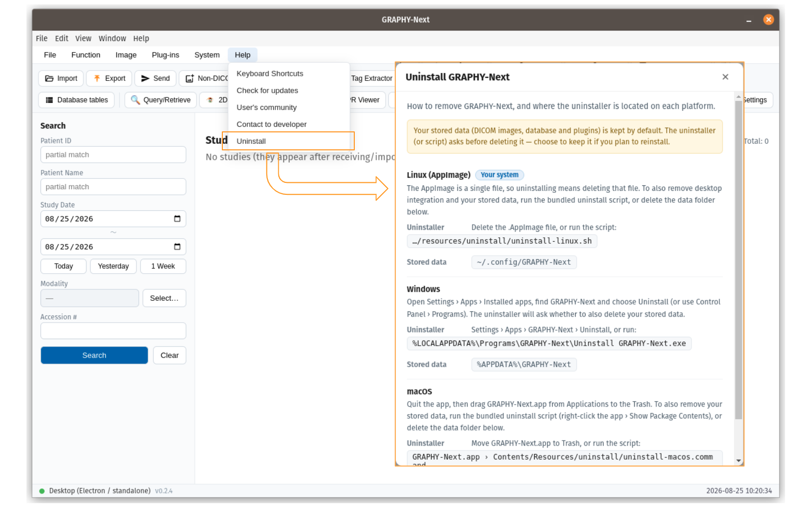
Task: Click the 'Your system' badge
Action: [x=500, y=175]
